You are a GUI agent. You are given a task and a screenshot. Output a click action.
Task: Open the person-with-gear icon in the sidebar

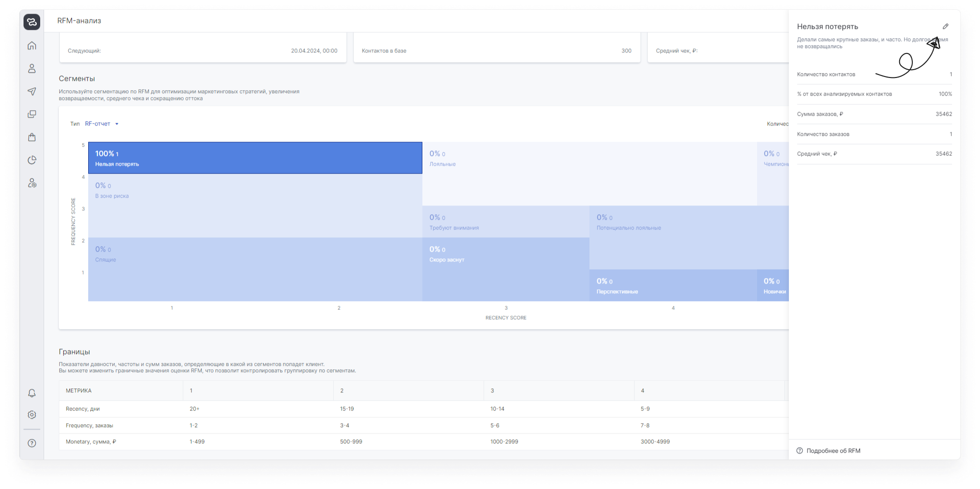pyautogui.click(x=32, y=183)
